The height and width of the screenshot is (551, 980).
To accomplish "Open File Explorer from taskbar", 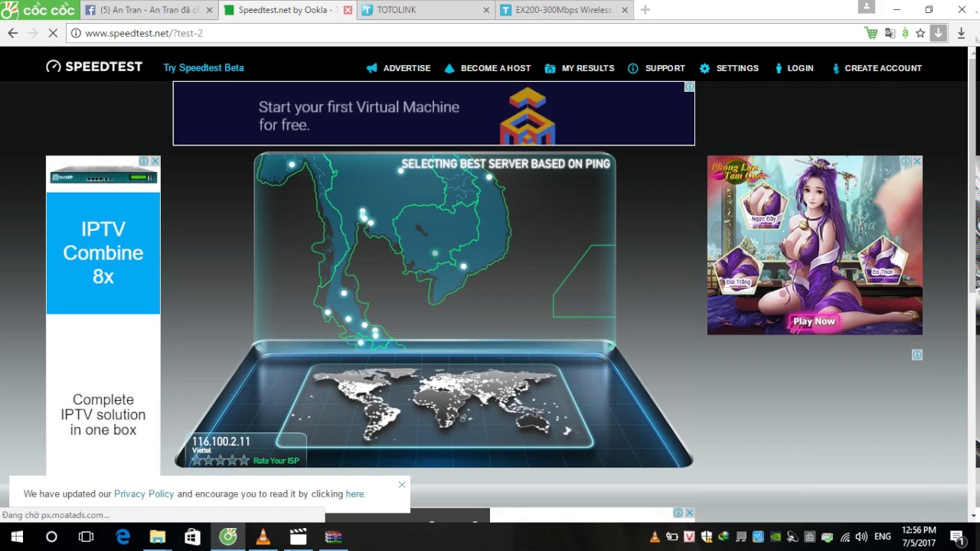I will (x=157, y=536).
